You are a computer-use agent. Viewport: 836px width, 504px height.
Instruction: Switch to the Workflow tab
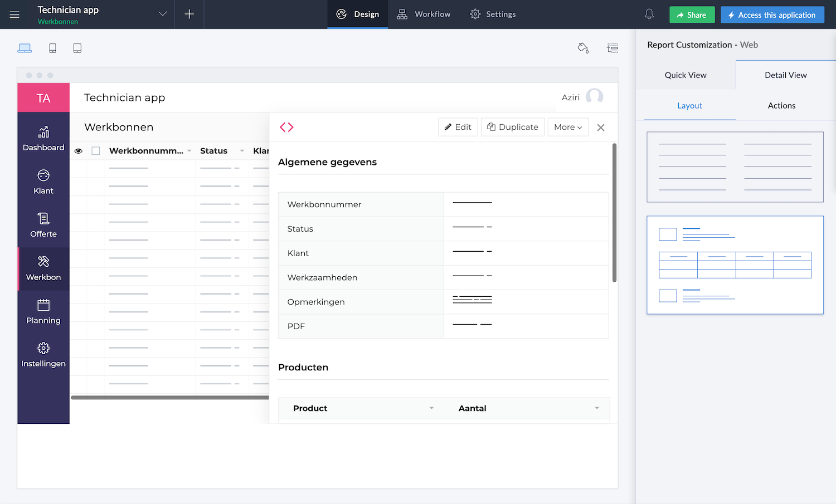click(x=424, y=14)
